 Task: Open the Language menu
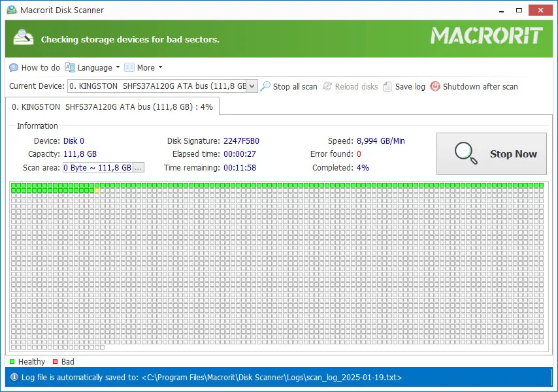coord(93,67)
